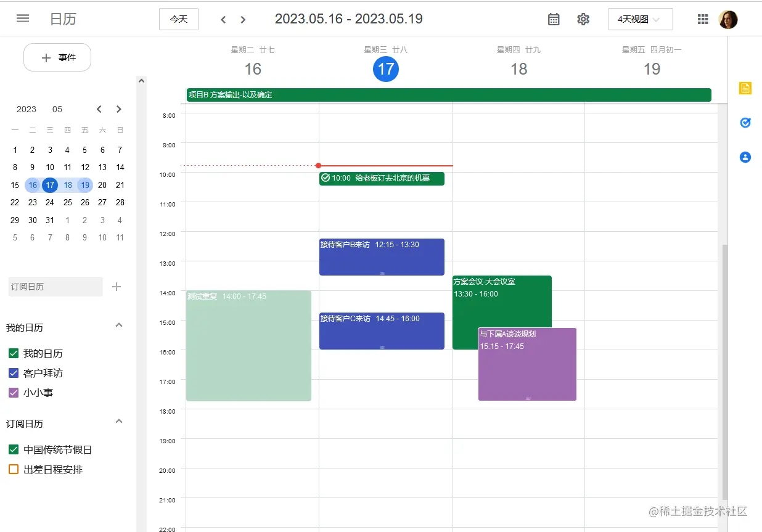Open the profile avatar account menu
The height and width of the screenshot is (532, 762).
click(728, 19)
